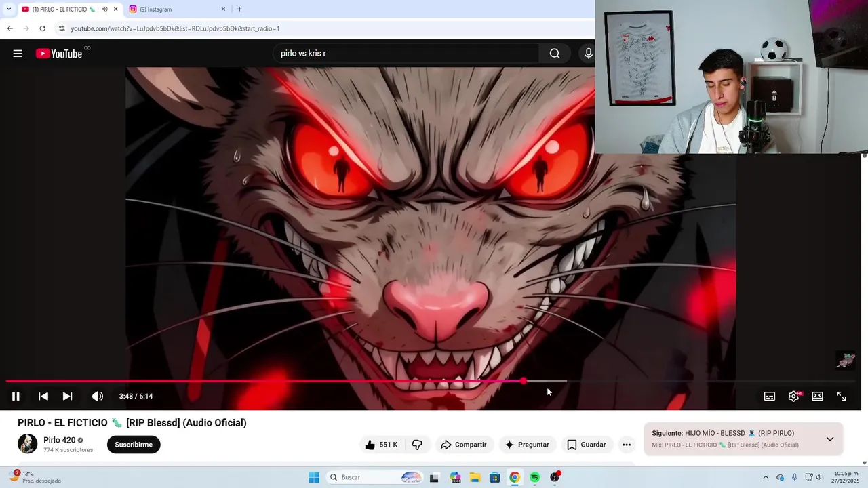The width and height of the screenshot is (868, 488).
Task: Open the clock and date panel
Action: [846, 477]
